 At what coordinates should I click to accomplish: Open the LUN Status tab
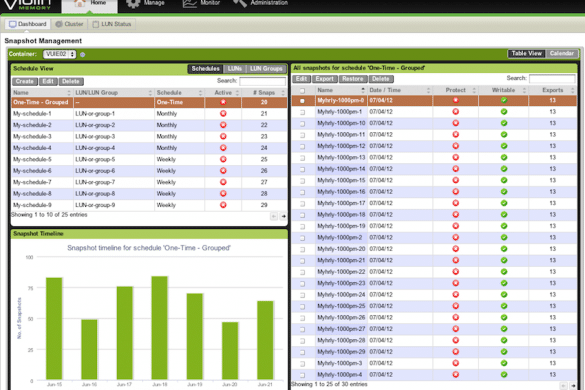point(112,24)
